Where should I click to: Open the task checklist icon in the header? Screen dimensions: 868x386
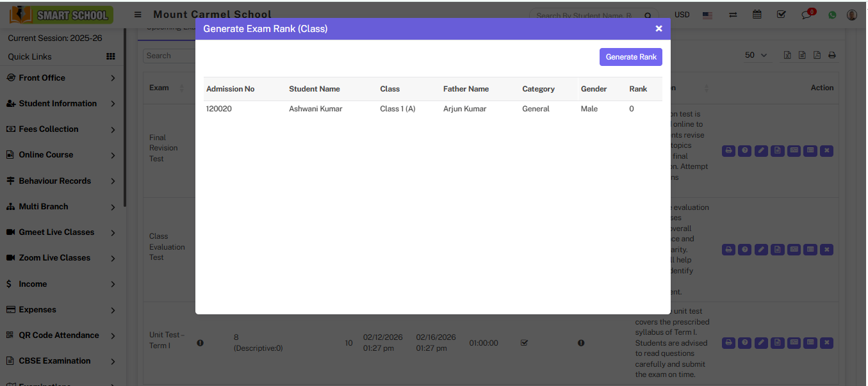click(x=781, y=15)
